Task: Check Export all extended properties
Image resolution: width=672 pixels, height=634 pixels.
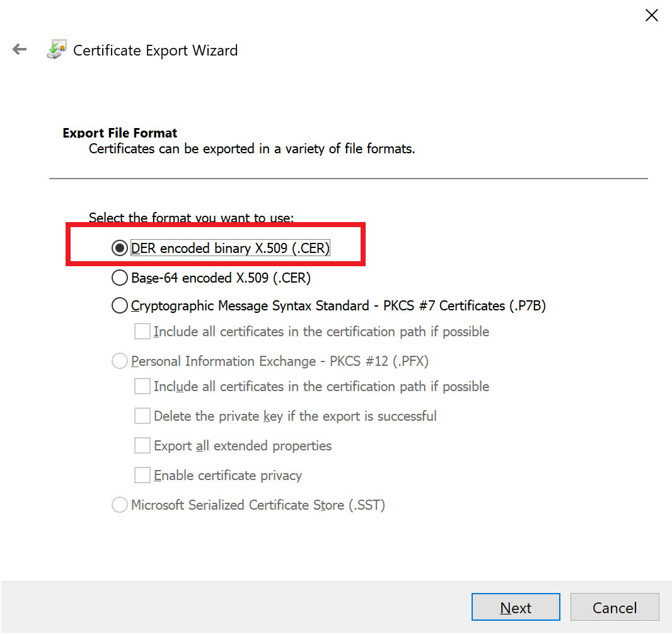Action: click(x=142, y=445)
